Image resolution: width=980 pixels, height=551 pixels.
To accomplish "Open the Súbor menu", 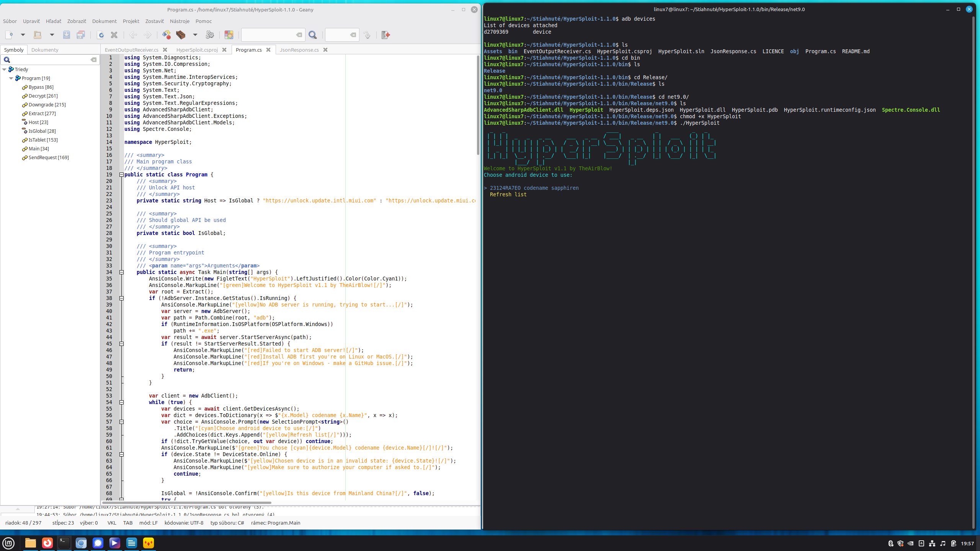I will [10, 21].
